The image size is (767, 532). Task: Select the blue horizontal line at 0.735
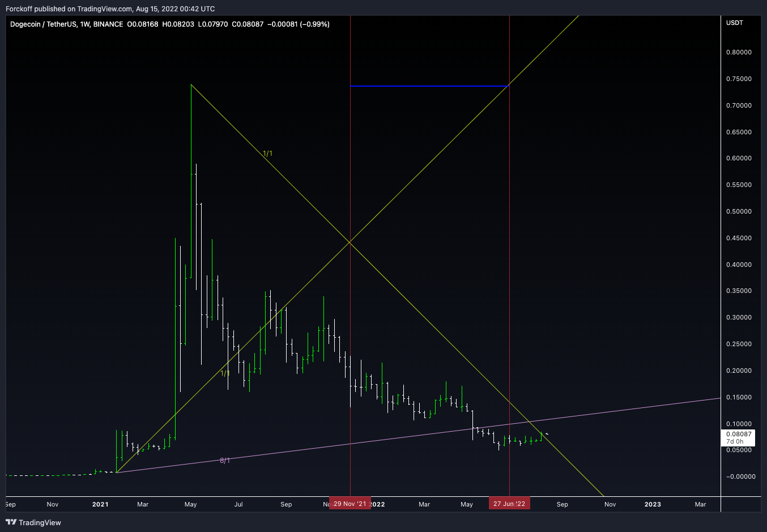[430, 86]
